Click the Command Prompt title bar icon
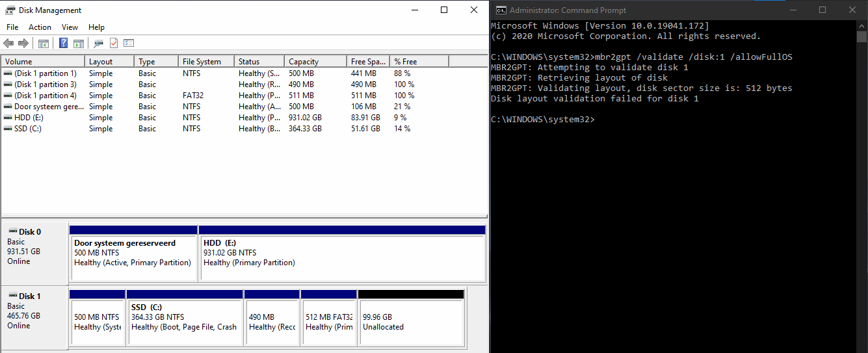The width and height of the screenshot is (868, 353). (x=501, y=10)
